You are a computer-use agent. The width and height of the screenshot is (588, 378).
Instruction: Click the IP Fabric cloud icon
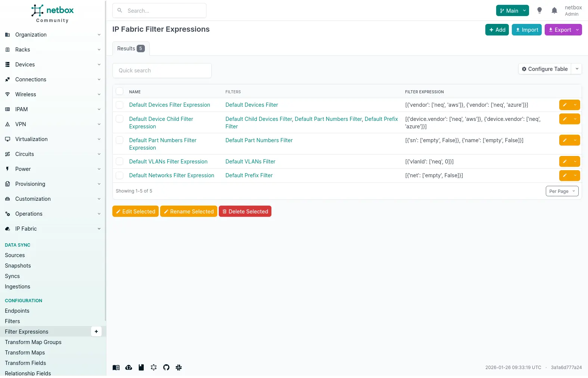tap(7, 229)
